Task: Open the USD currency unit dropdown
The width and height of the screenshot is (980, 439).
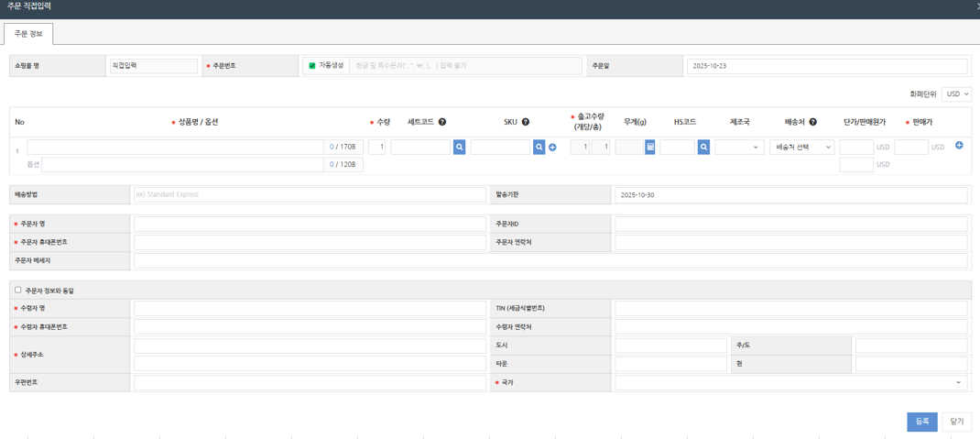Action: (956, 93)
